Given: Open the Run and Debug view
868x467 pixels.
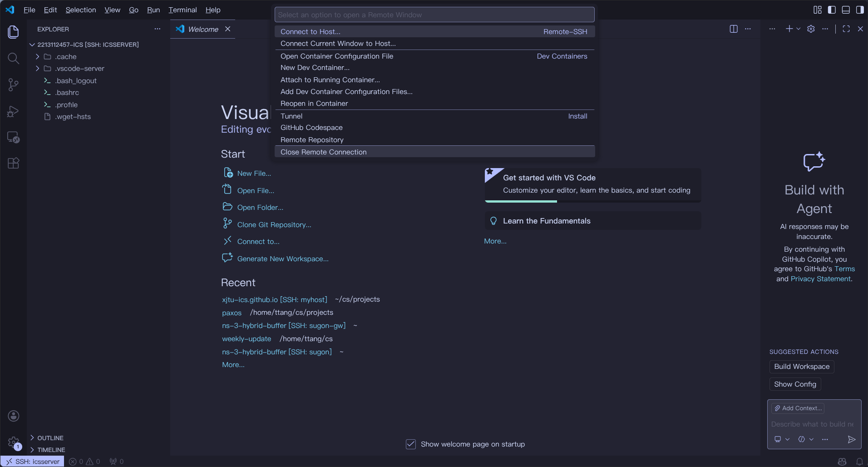Looking at the screenshot, I should point(13,111).
